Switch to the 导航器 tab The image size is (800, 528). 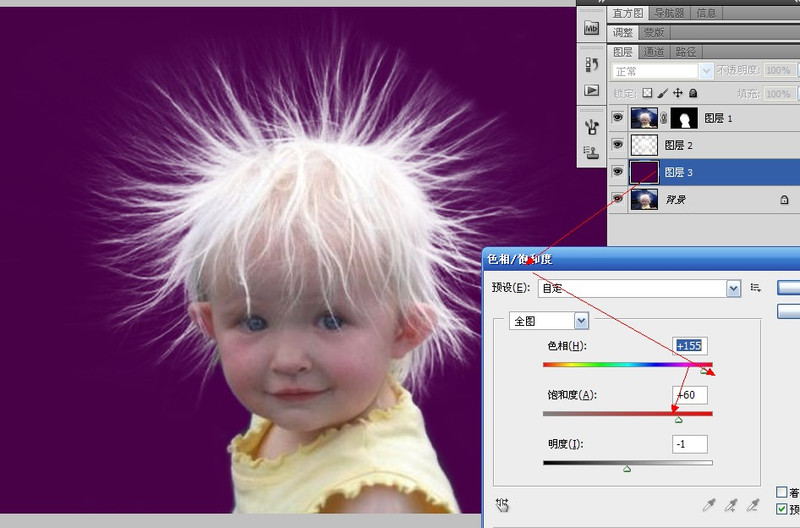668,13
